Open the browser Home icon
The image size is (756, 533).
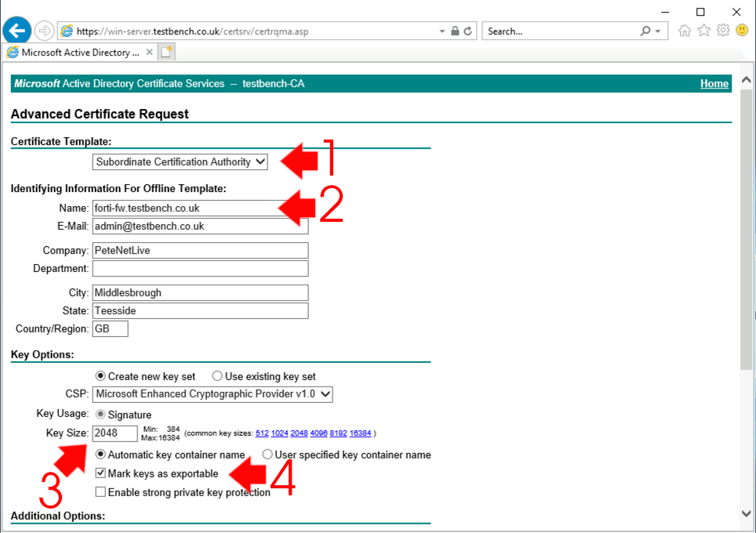(685, 31)
